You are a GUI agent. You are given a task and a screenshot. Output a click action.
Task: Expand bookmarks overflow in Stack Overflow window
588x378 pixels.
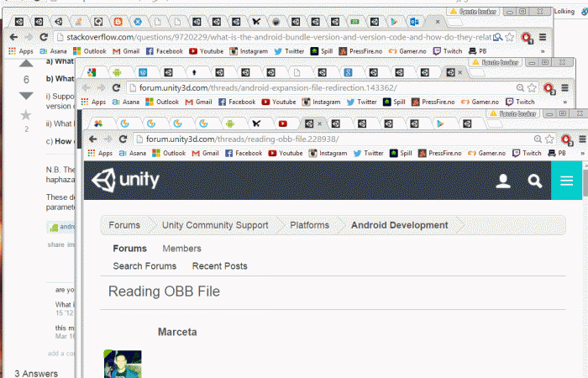(x=543, y=51)
